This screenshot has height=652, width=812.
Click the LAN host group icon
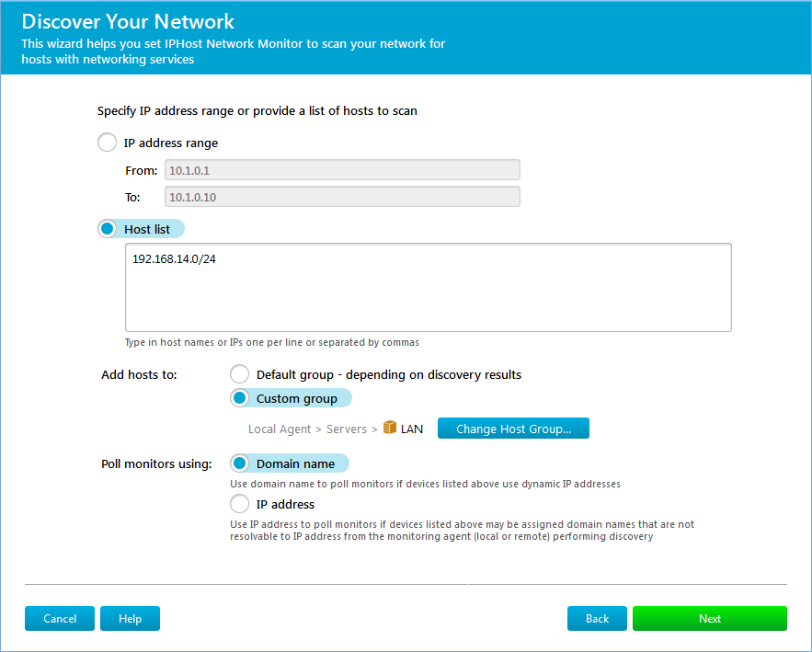[x=389, y=428]
